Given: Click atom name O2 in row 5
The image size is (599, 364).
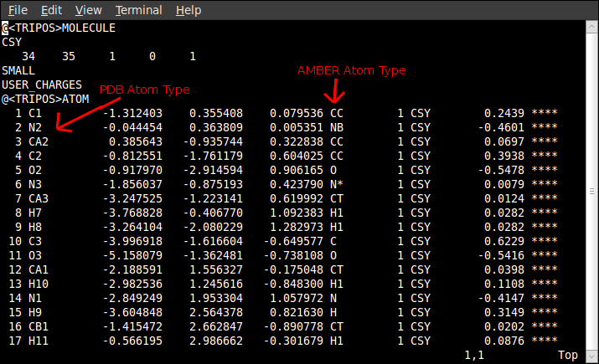Looking at the screenshot, I should point(34,170).
